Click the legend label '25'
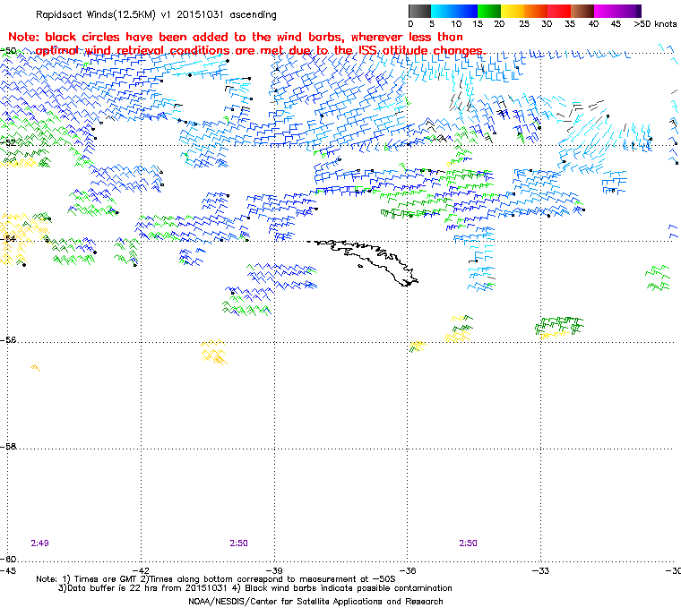The image size is (681, 616). pyautogui.click(x=524, y=24)
